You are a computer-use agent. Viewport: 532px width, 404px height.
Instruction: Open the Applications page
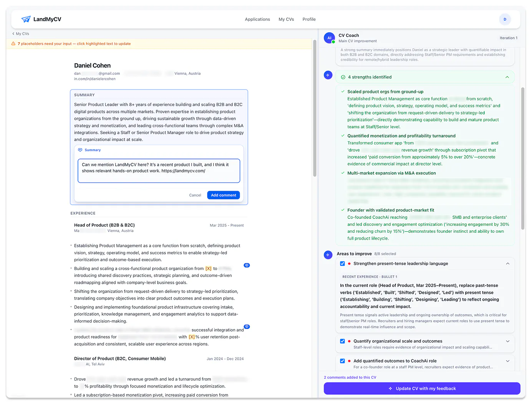(x=257, y=19)
